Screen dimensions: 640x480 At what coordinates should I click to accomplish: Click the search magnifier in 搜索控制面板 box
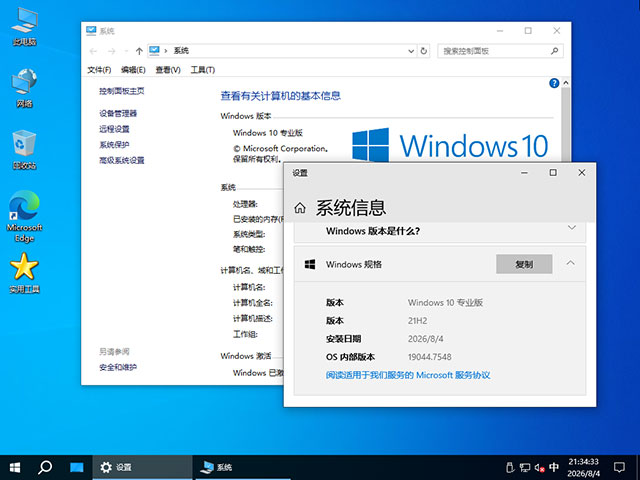pos(554,51)
